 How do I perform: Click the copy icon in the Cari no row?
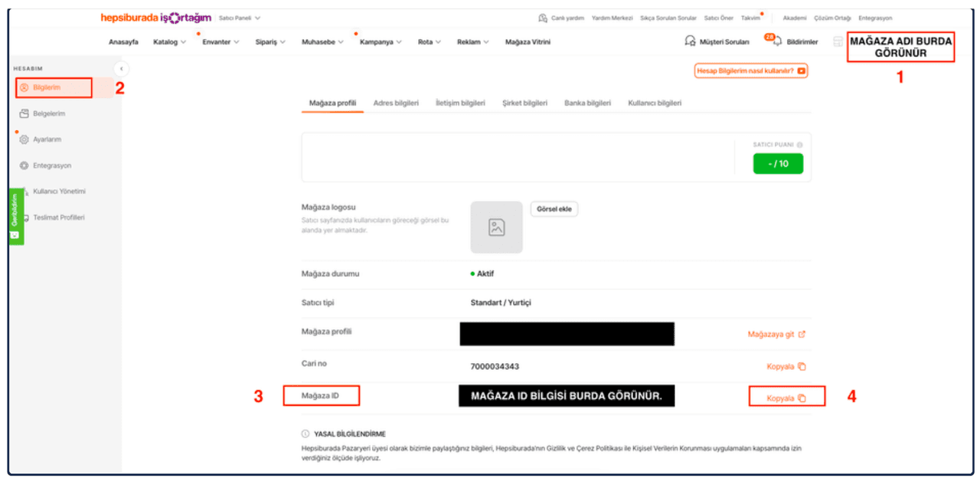coord(802,367)
